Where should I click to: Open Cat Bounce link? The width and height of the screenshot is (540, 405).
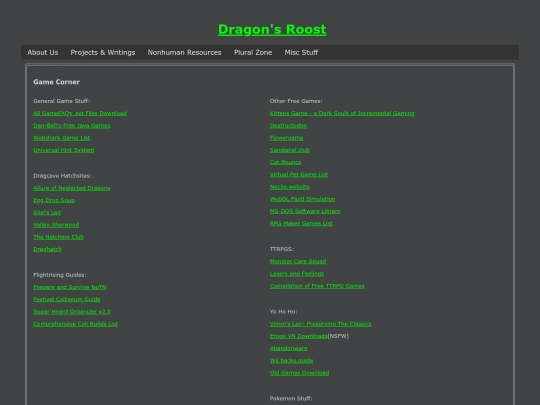[x=285, y=162]
